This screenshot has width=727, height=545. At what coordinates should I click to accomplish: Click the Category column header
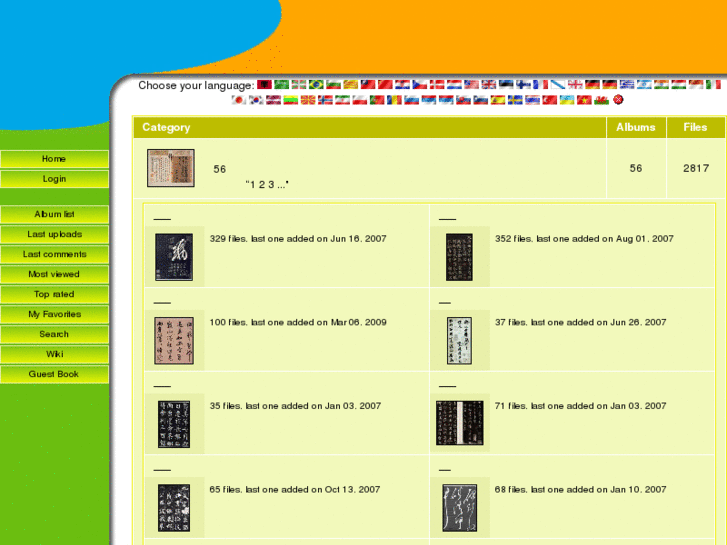pyautogui.click(x=370, y=128)
